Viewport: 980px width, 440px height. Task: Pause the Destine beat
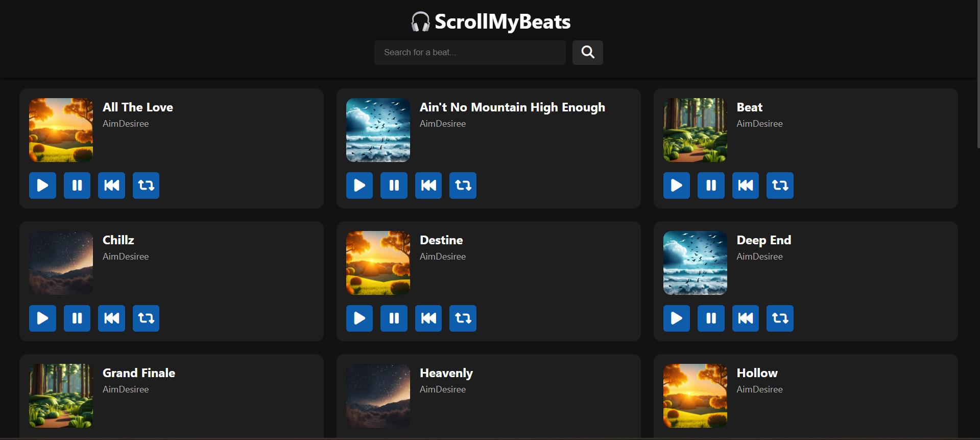[x=394, y=318]
